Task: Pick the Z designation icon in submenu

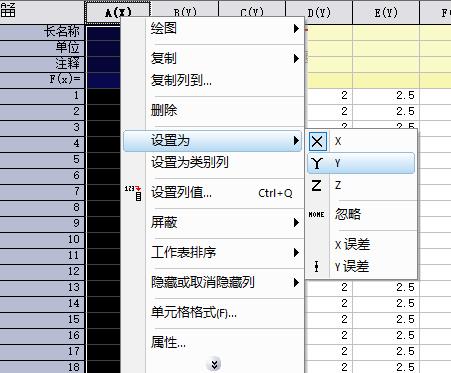Action: point(316,185)
